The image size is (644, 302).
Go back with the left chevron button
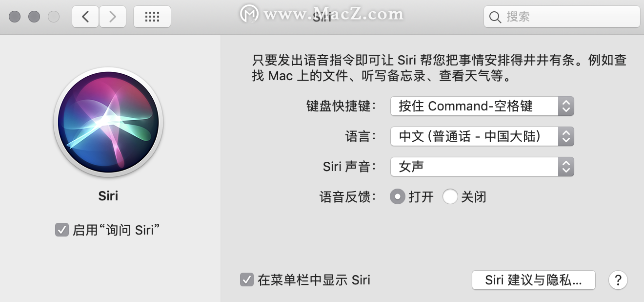[85, 17]
